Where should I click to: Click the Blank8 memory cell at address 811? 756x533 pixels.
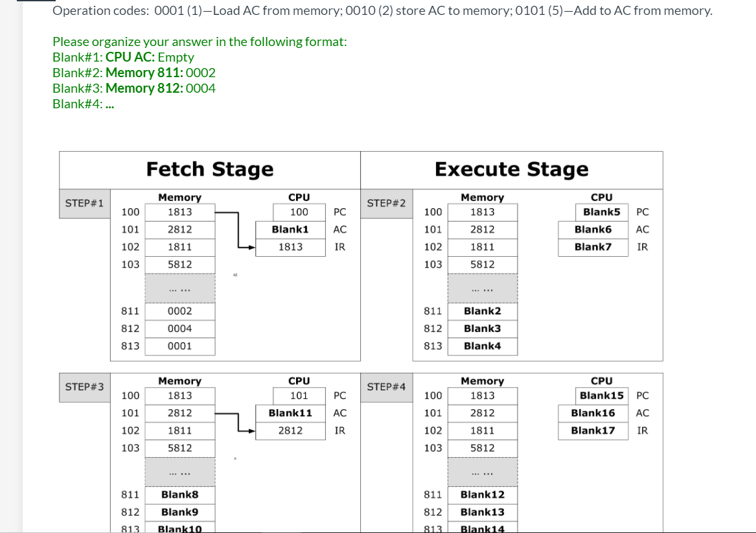pyautogui.click(x=180, y=494)
